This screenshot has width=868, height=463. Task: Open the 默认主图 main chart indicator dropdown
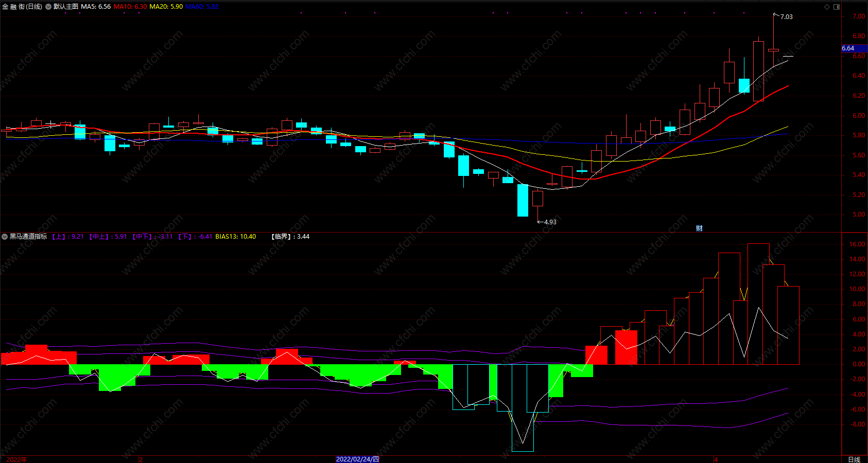48,7
